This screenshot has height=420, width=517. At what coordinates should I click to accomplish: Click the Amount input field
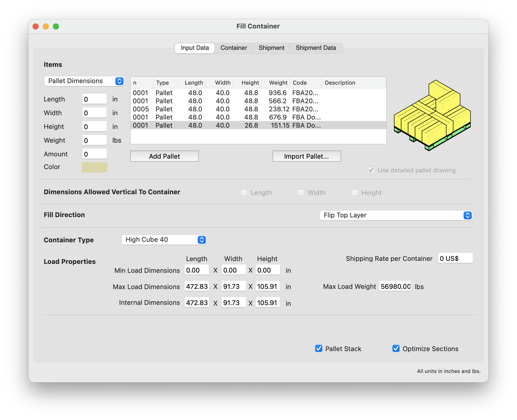pyautogui.click(x=95, y=154)
